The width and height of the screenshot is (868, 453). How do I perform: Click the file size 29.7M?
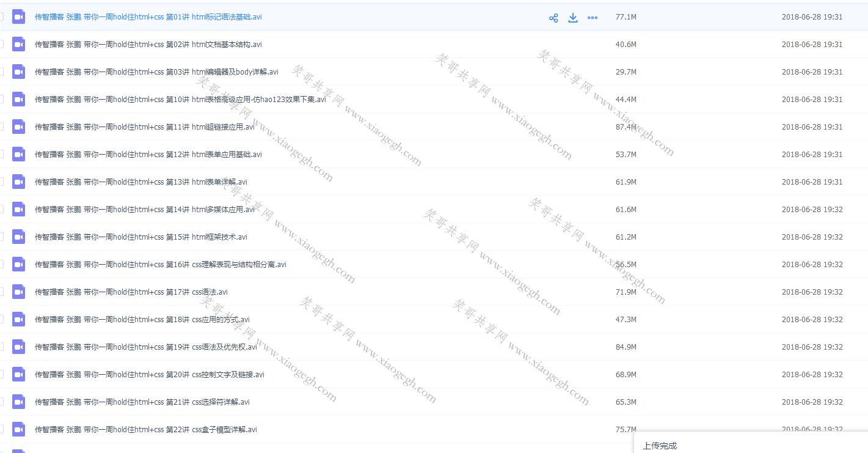[x=626, y=72]
